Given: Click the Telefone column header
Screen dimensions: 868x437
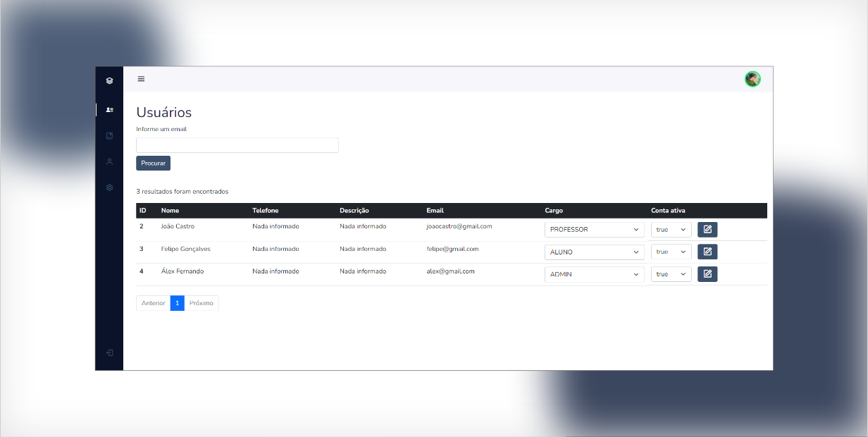Looking at the screenshot, I should [266, 211].
